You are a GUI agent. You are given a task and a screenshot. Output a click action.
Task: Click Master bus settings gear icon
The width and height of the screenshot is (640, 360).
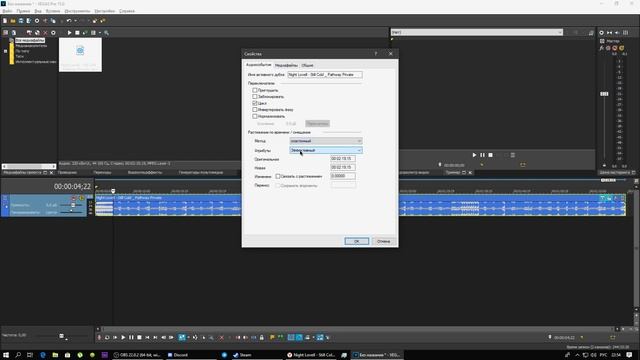pyautogui.click(x=601, y=33)
